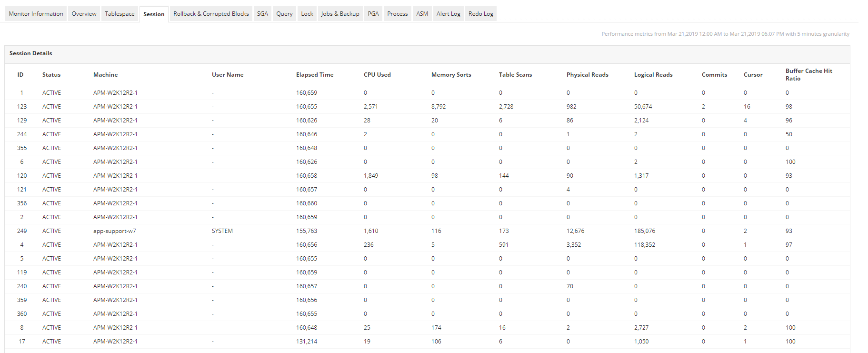Click the CPU Used column header
This screenshot has width=868, height=353.
pos(377,75)
